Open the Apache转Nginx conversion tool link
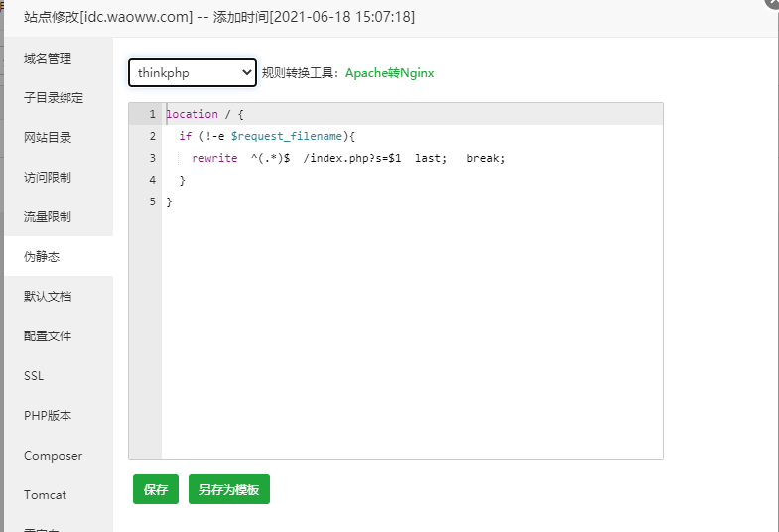Viewport: 779px width, 532px height. pos(389,73)
